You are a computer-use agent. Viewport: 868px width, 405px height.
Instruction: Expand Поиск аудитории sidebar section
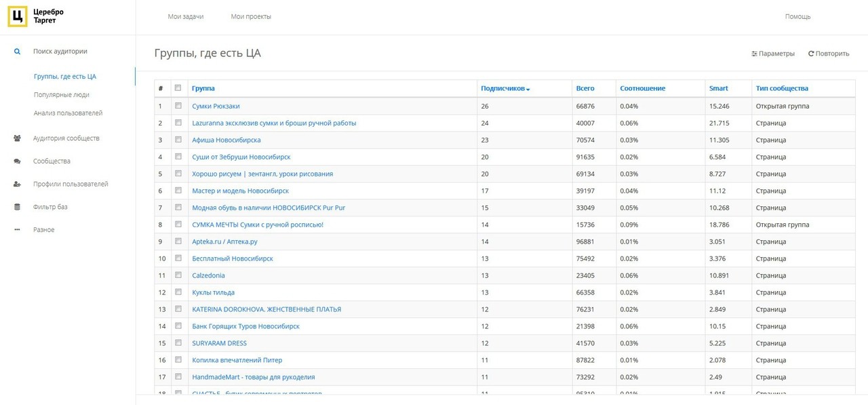60,52
